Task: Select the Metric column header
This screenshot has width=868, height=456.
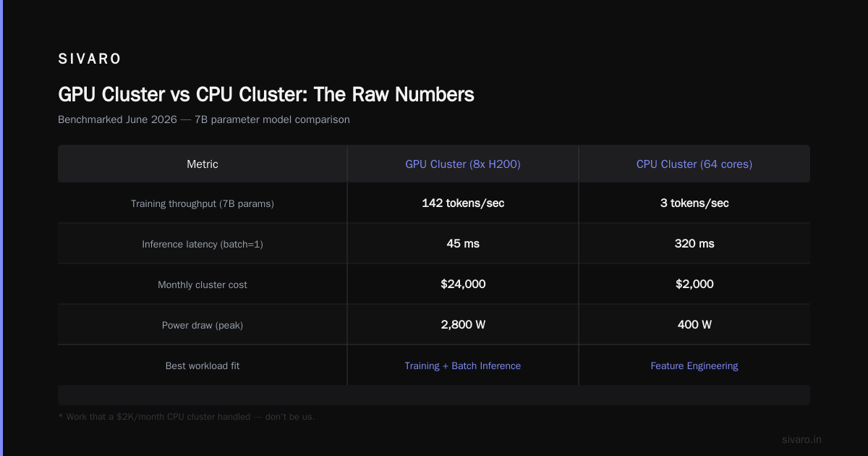Action: pos(203,164)
